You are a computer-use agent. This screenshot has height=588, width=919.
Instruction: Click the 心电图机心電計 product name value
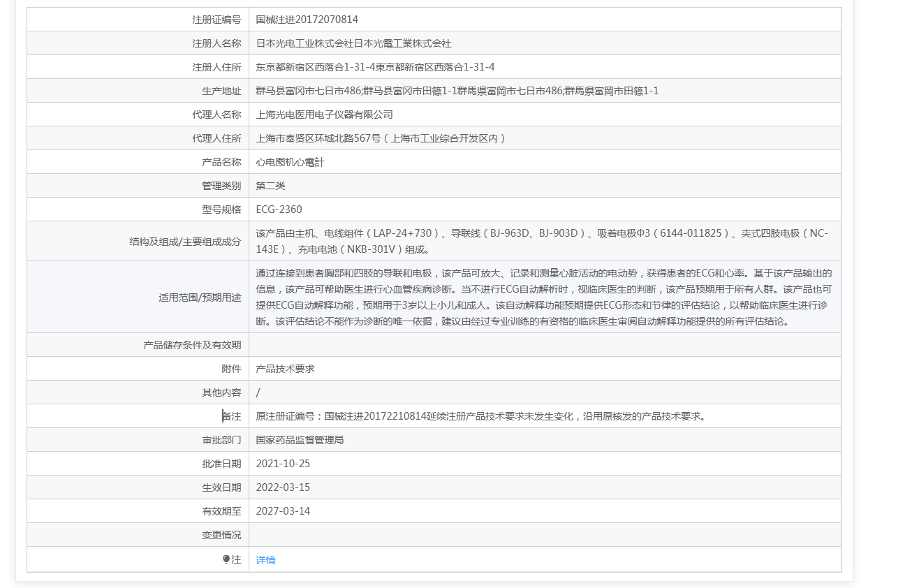point(291,162)
